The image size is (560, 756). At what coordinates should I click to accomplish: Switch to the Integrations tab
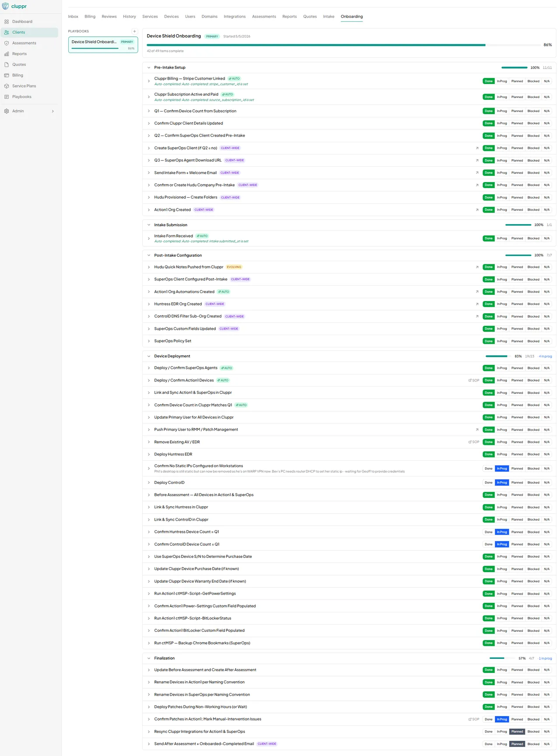pos(234,17)
